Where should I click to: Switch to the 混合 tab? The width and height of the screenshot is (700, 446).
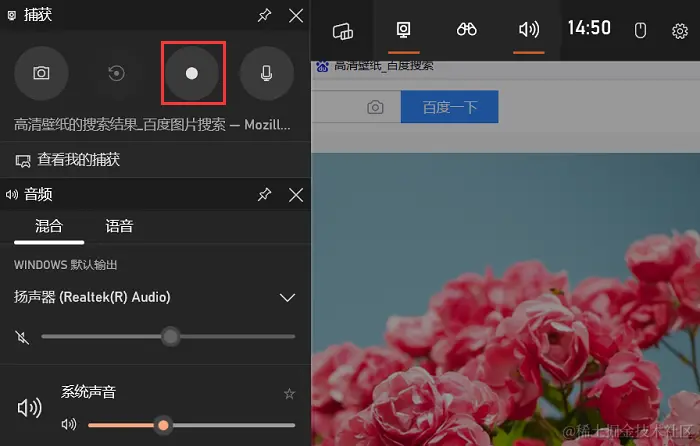[49, 226]
